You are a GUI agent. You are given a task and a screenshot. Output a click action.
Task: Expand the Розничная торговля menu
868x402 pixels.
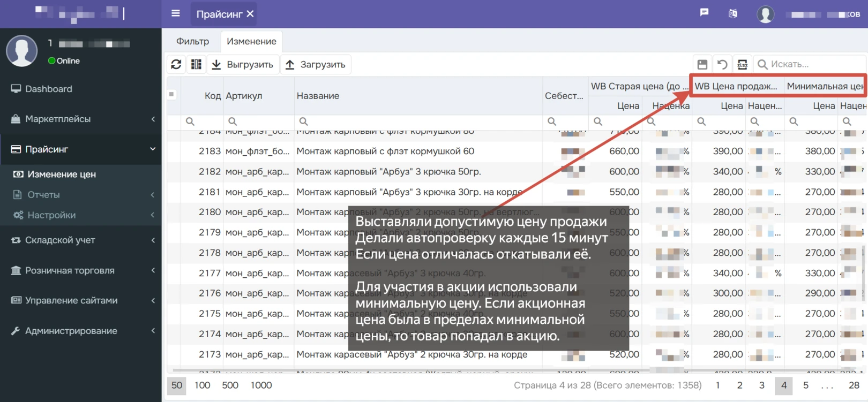[80, 270]
